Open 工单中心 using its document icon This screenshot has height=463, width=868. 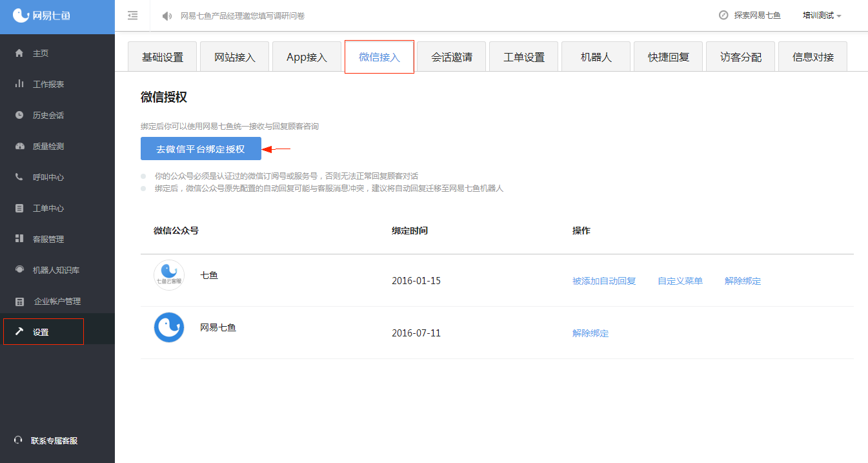pos(19,208)
